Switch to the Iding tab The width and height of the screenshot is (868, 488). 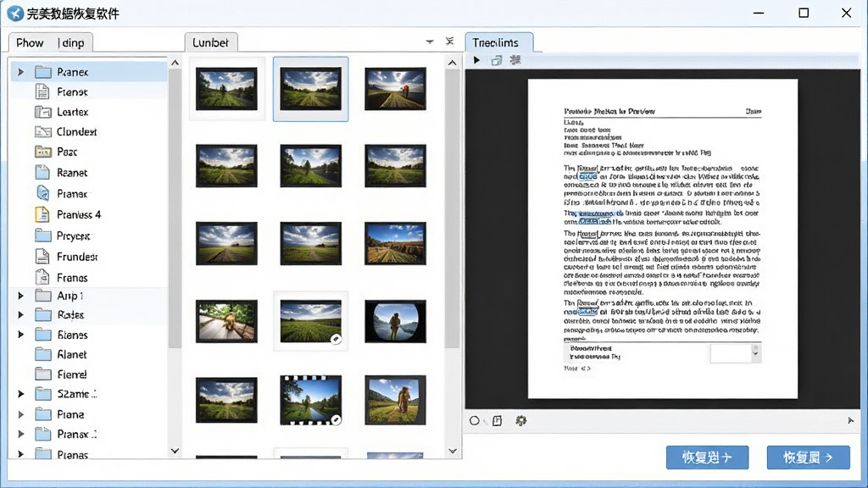click(x=71, y=42)
